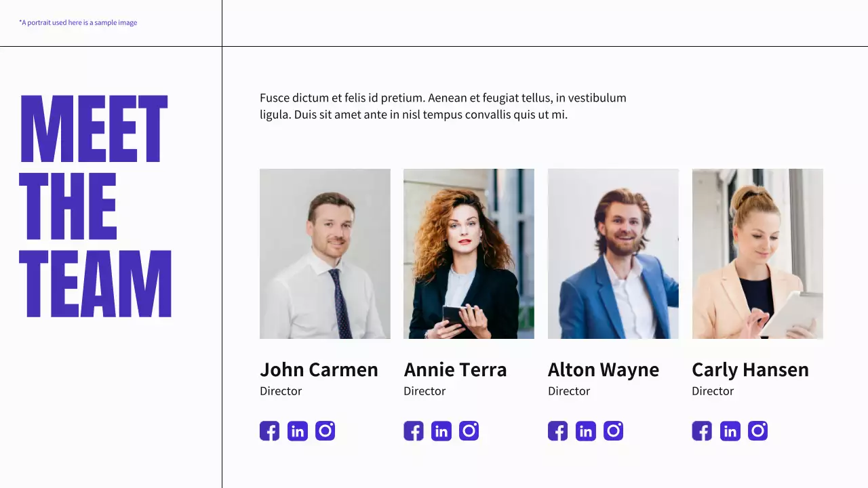Click Carly Hansen's LinkedIn icon
Viewport: 868px width, 488px height.
(x=730, y=431)
